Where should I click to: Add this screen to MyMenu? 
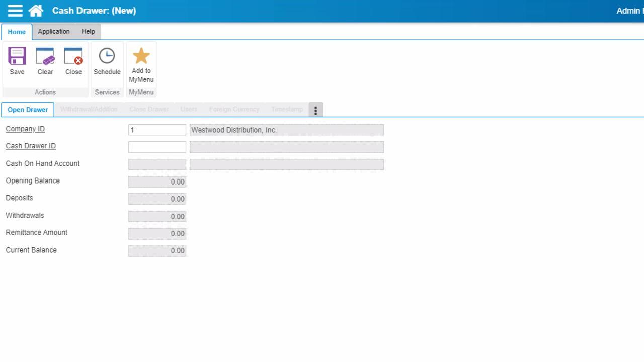tap(141, 64)
